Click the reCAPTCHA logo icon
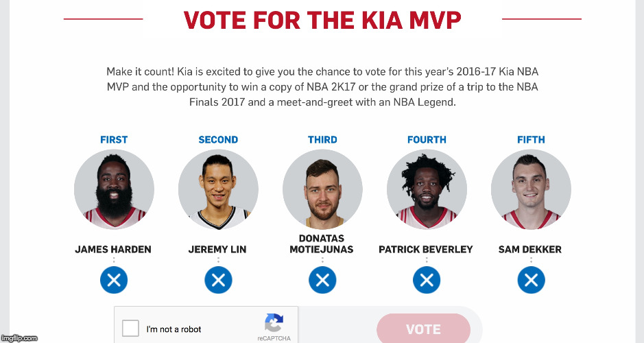Viewport: 644px width, 343px height. pos(274,323)
